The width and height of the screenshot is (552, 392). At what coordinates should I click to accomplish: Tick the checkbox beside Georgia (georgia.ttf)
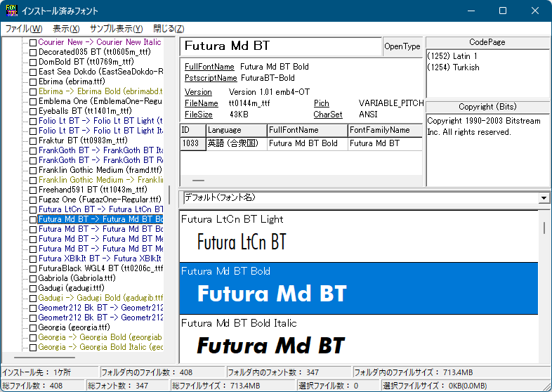click(32, 327)
